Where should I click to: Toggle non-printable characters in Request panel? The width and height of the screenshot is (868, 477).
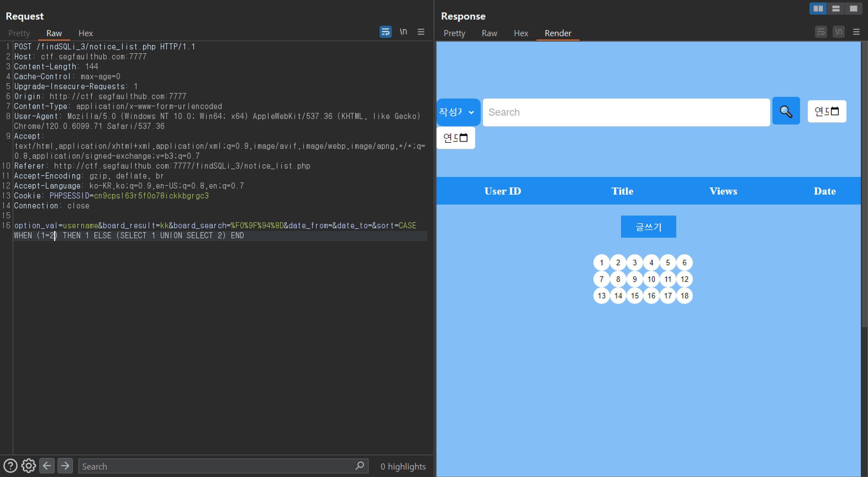[x=403, y=32]
